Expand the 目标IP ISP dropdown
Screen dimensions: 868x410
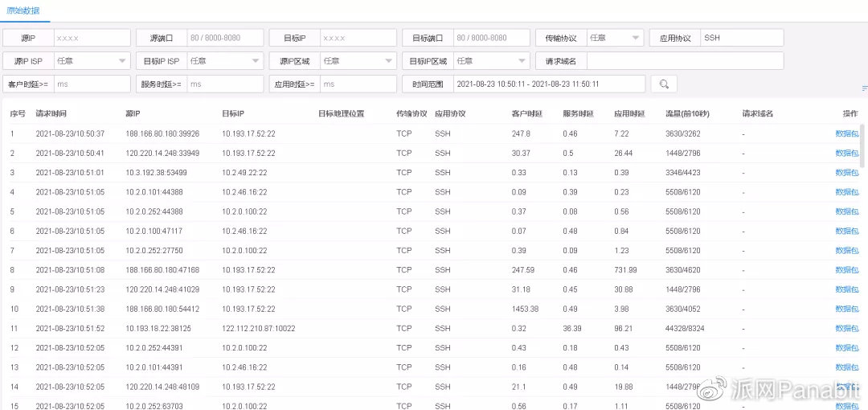point(225,61)
